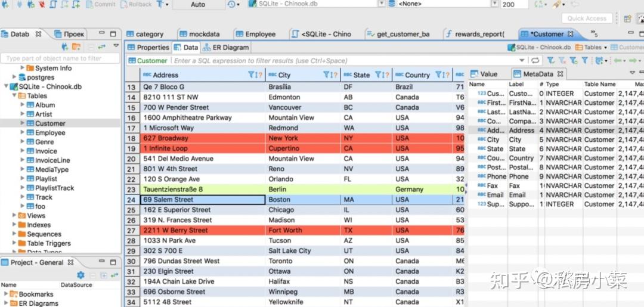Viewport: 644px width, 307px height.
Task: Expand the Views folder
Action: 14,215
